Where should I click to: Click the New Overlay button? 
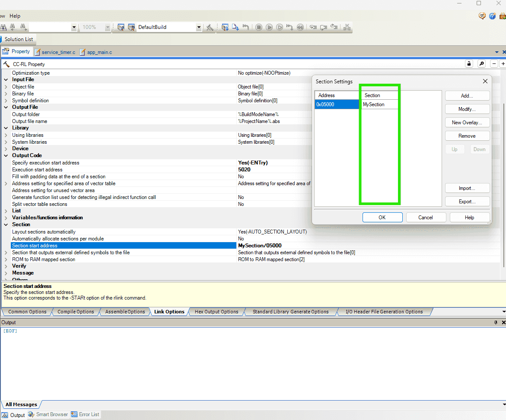(x=467, y=122)
